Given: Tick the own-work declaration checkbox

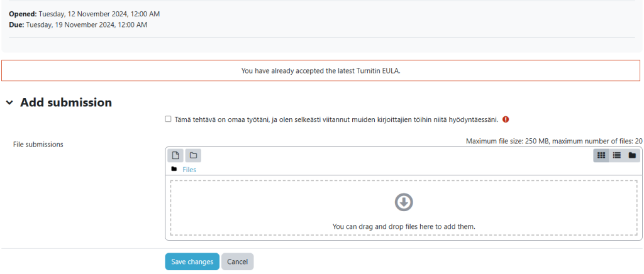Looking at the screenshot, I should coord(167,119).
